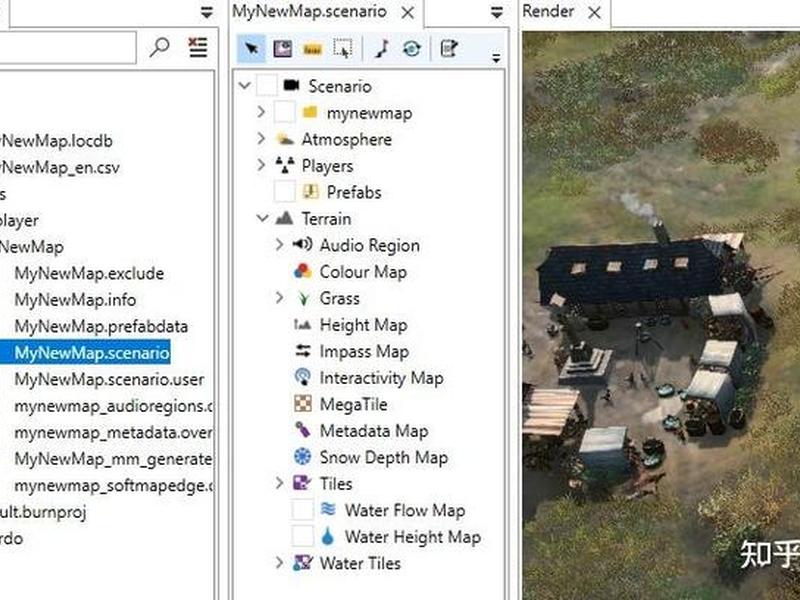Click the Water Height Map droplet icon
This screenshot has width=800, height=600.
328,536
